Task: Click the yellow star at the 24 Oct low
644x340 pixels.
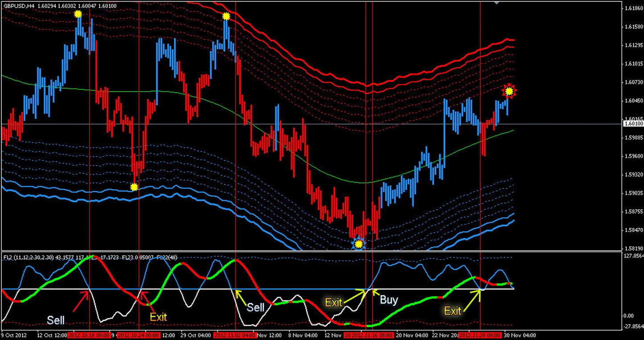Action: tap(134, 187)
